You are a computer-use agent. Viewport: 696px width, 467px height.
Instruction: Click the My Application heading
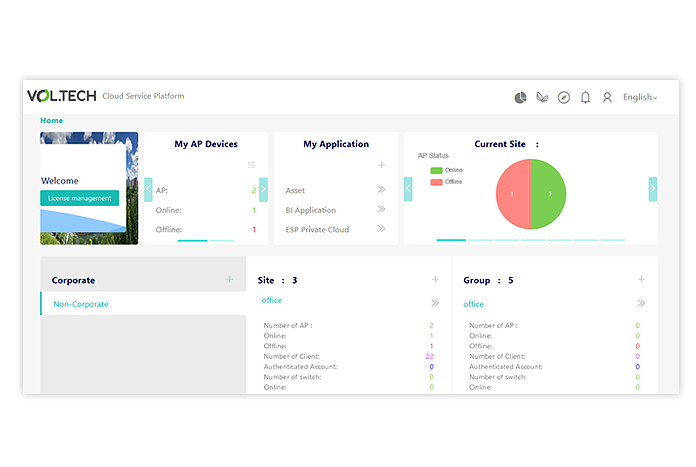click(336, 144)
